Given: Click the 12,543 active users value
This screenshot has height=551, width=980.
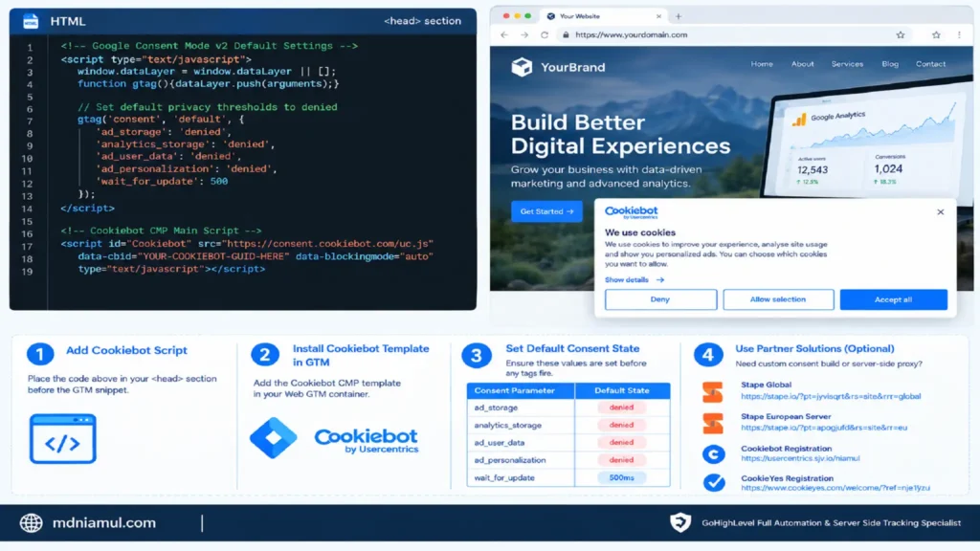Looking at the screenshot, I should (x=813, y=170).
